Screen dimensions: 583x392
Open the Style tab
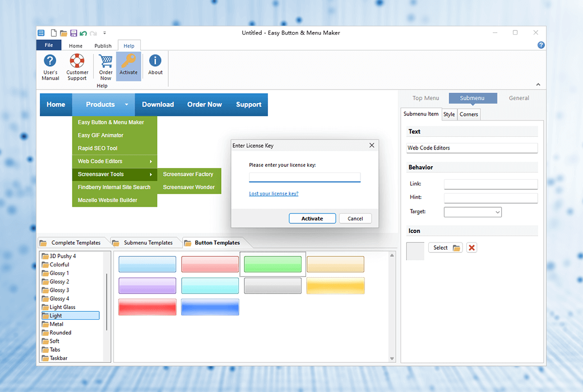click(x=449, y=114)
